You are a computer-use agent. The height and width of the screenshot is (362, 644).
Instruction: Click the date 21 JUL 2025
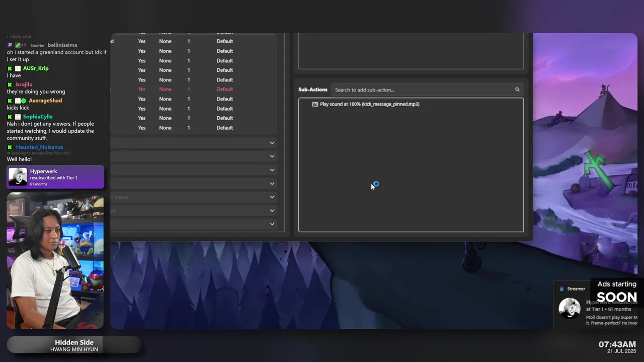pos(621,351)
